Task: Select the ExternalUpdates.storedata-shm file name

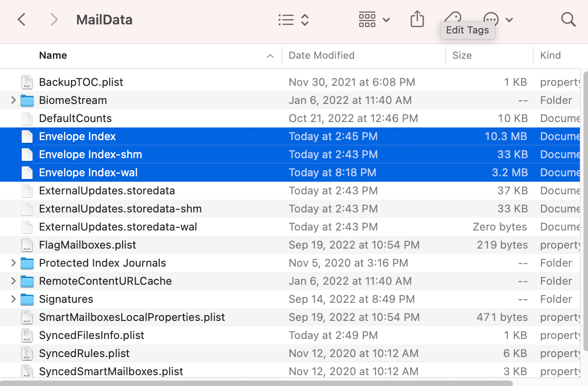Action: [x=120, y=209]
